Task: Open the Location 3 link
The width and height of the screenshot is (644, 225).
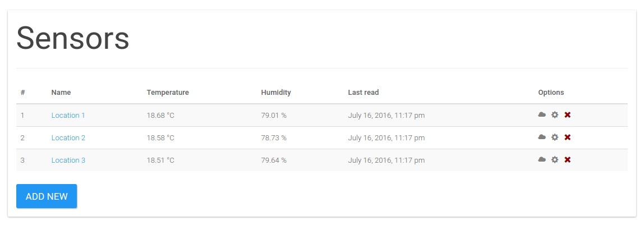Action: 68,160
